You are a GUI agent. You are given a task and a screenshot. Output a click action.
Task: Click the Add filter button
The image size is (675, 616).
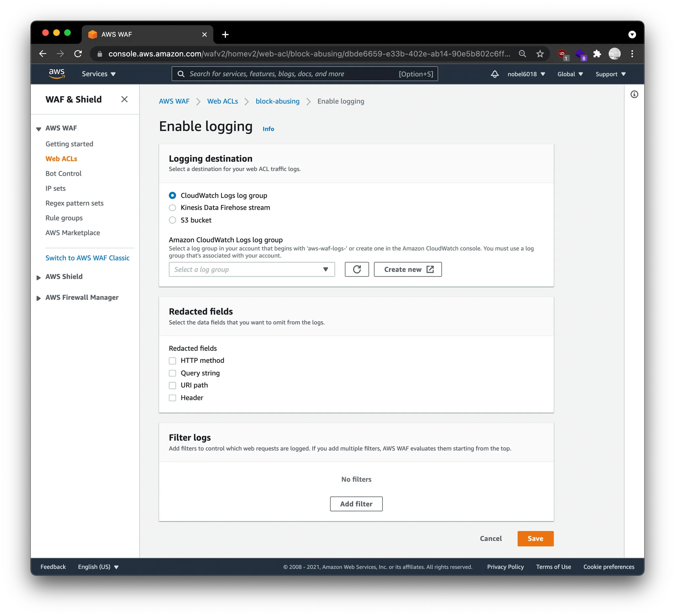pos(356,504)
